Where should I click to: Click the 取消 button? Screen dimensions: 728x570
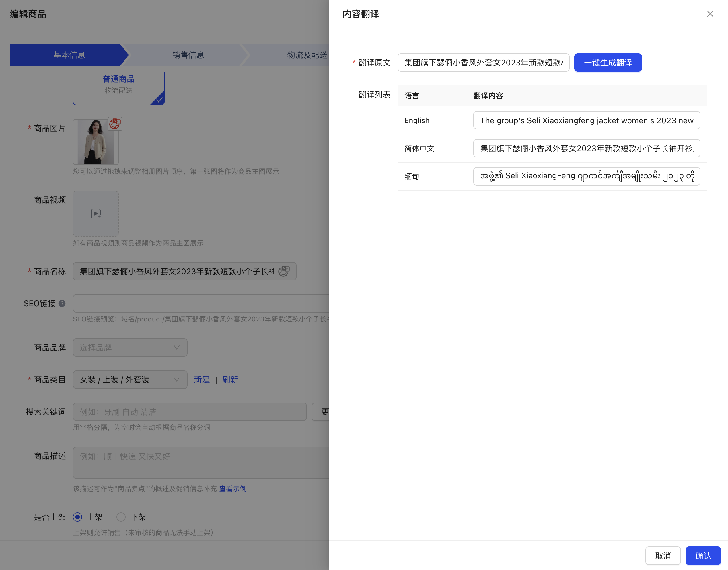point(663,555)
